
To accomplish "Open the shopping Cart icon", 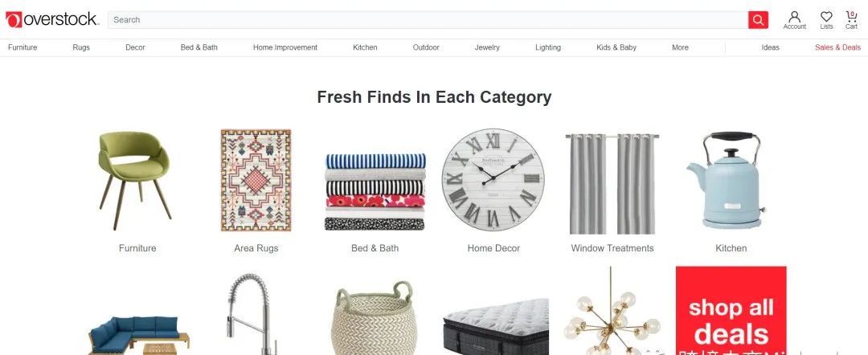I will coord(851,20).
